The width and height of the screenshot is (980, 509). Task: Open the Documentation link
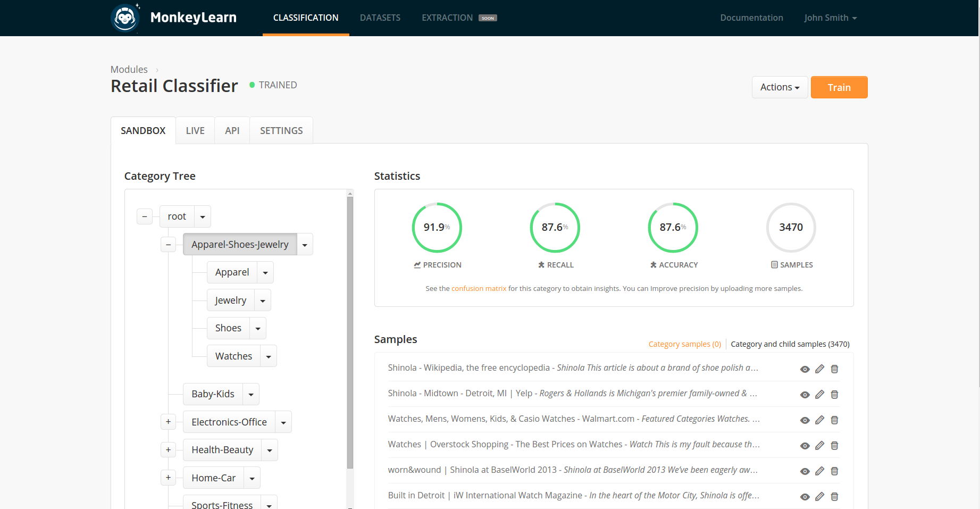(751, 18)
